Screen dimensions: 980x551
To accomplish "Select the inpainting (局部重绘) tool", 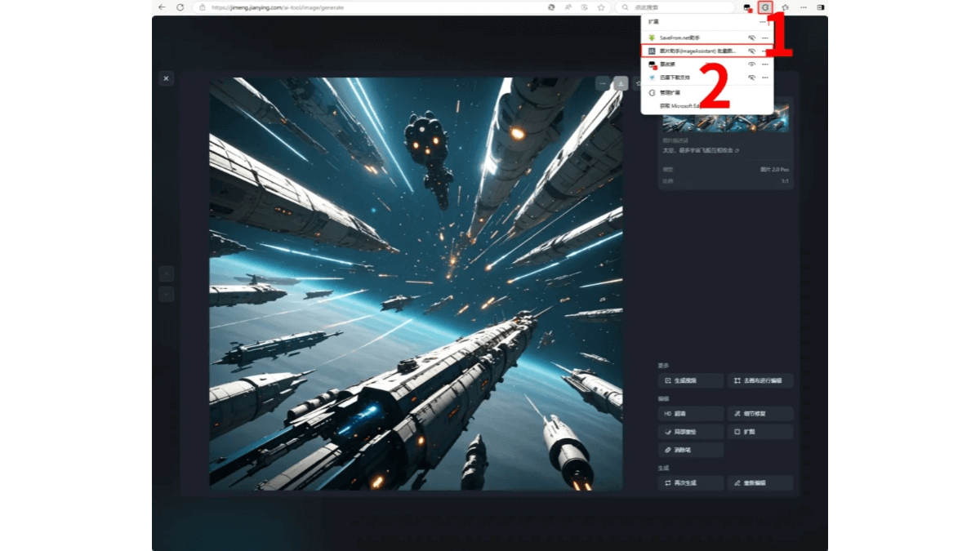I will (x=690, y=432).
